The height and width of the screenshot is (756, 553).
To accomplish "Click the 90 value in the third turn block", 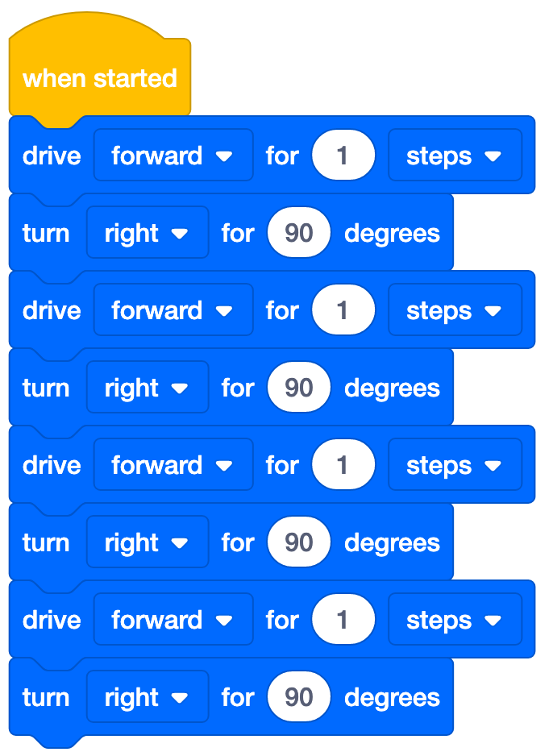I will 298,542.
